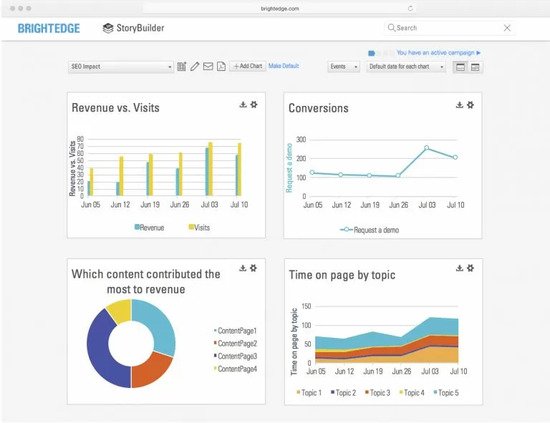
Task: Click Topic 1 legend entry
Action: [309, 393]
